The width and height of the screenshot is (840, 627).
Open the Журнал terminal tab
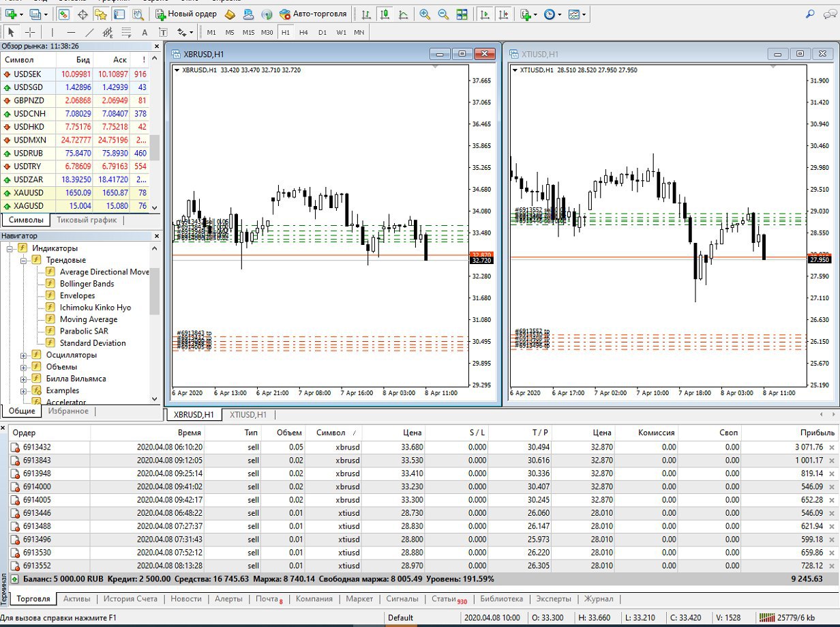(x=599, y=599)
